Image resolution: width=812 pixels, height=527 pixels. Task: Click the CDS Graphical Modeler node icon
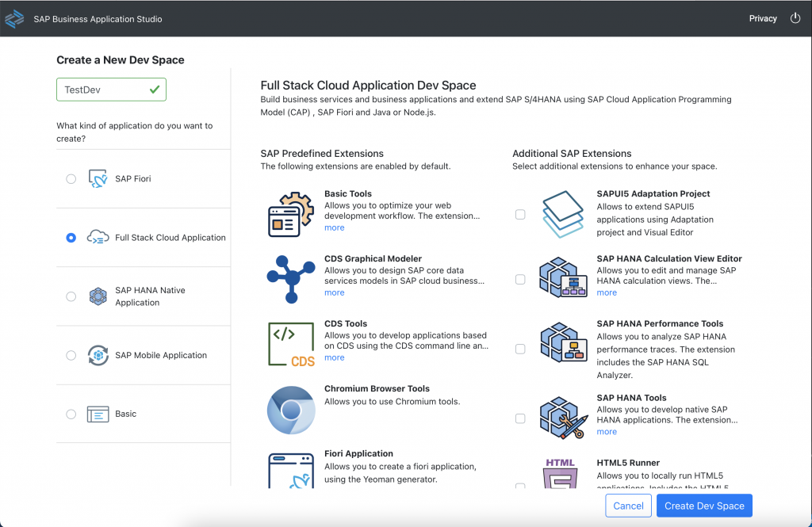pos(291,279)
